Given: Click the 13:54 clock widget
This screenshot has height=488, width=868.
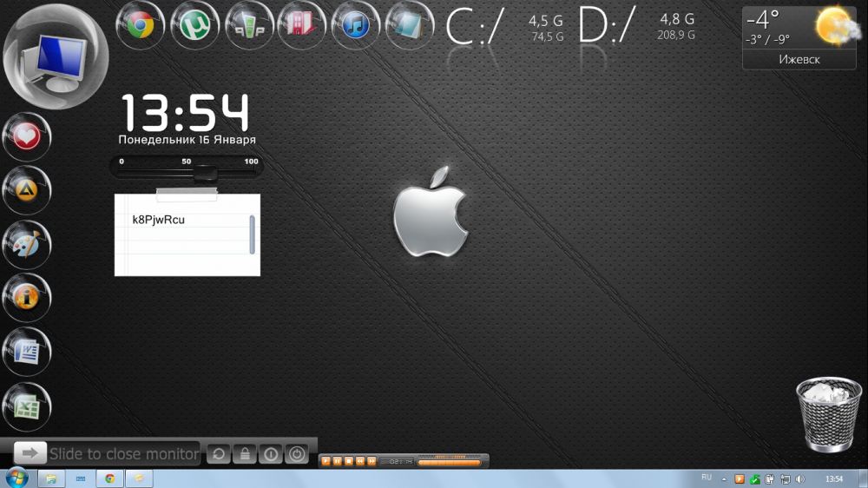Looking at the screenshot, I should (x=186, y=112).
